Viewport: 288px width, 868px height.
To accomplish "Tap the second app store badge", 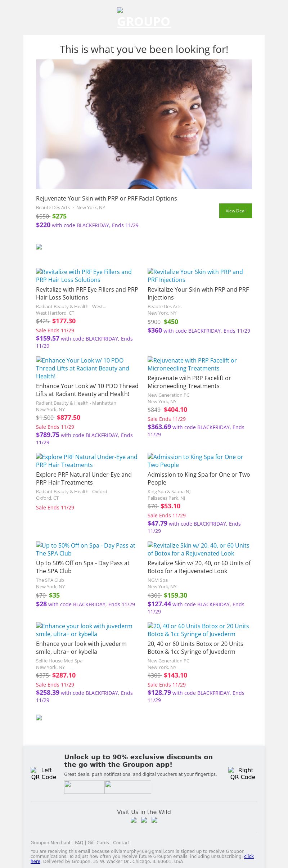I will 128,787.
